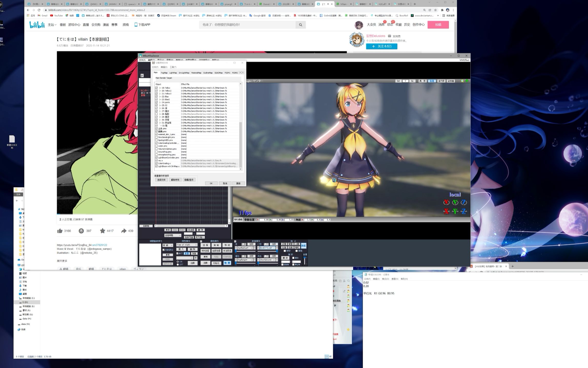Screen dimensions: 588x368
Task: Click rotate Y axis gizmo in MMD viewport
Action: (455, 203)
